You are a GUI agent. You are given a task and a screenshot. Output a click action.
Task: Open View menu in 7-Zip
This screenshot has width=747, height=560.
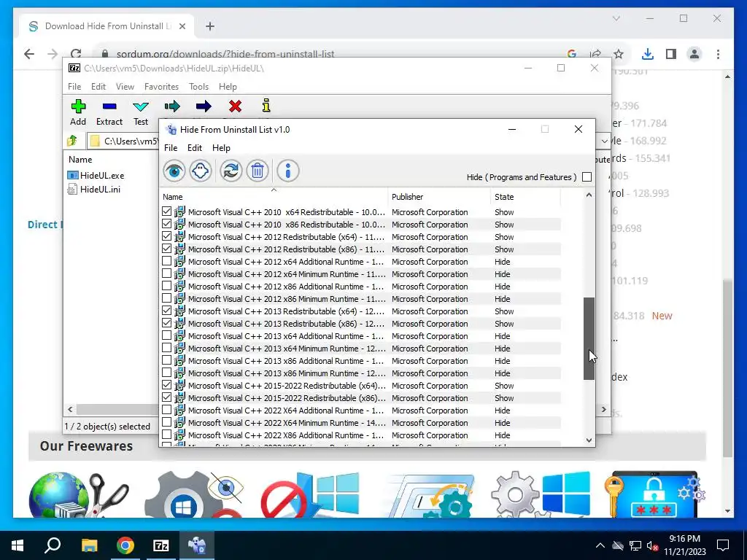125,87
